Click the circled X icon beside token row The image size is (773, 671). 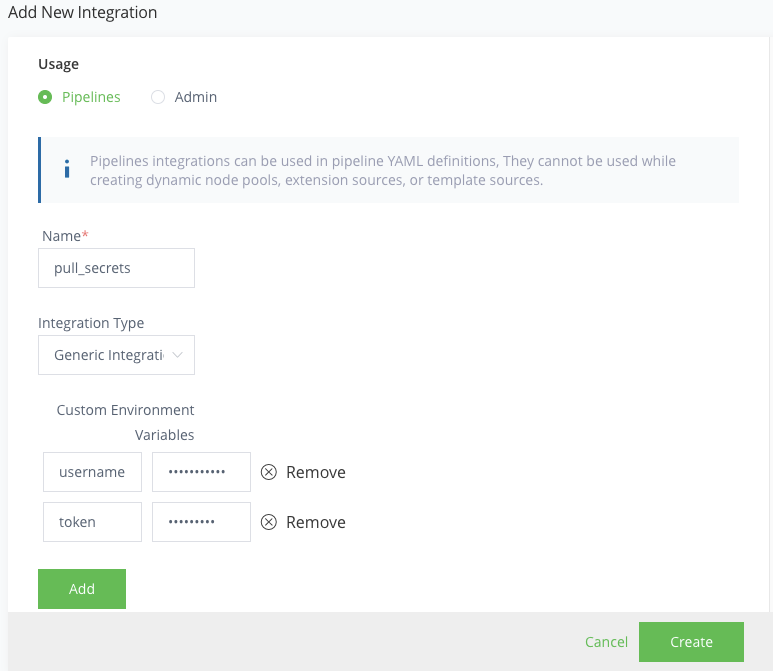point(269,522)
